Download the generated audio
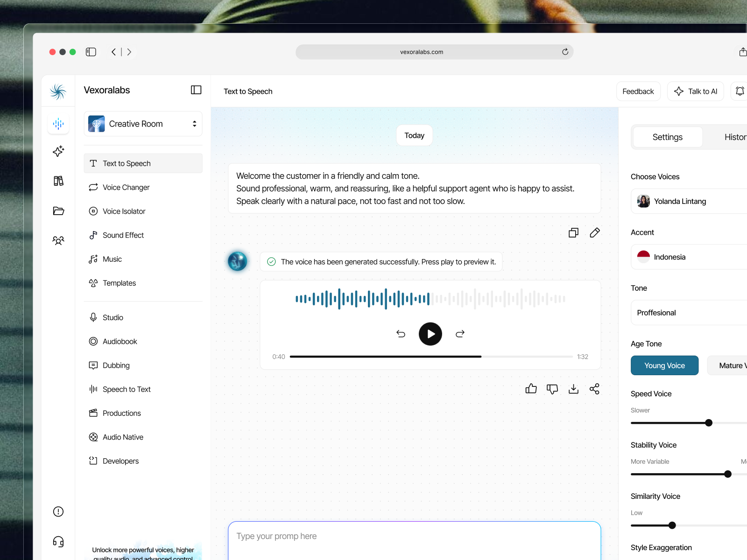The image size is (747, 560). click(573, 389)
